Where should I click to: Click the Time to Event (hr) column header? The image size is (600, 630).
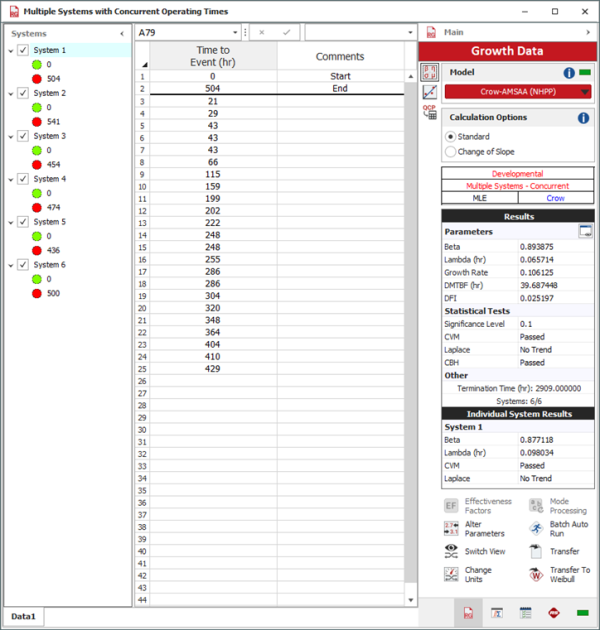[x=211, y=57]
